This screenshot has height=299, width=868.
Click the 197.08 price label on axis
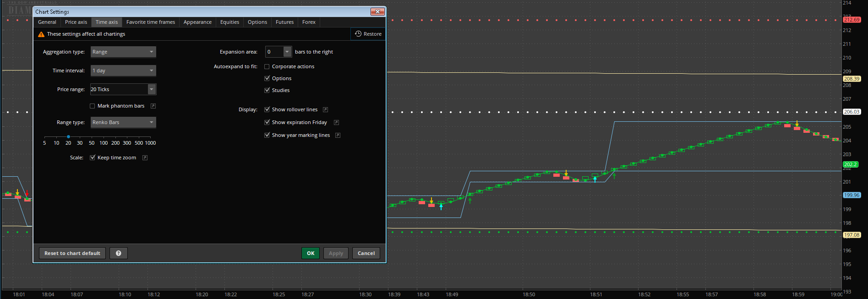pos(852,235)
